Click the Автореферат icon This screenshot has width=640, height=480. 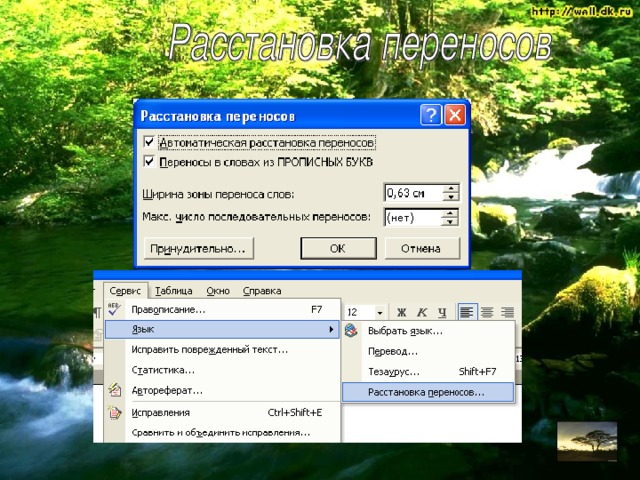(x=115, y=390)
